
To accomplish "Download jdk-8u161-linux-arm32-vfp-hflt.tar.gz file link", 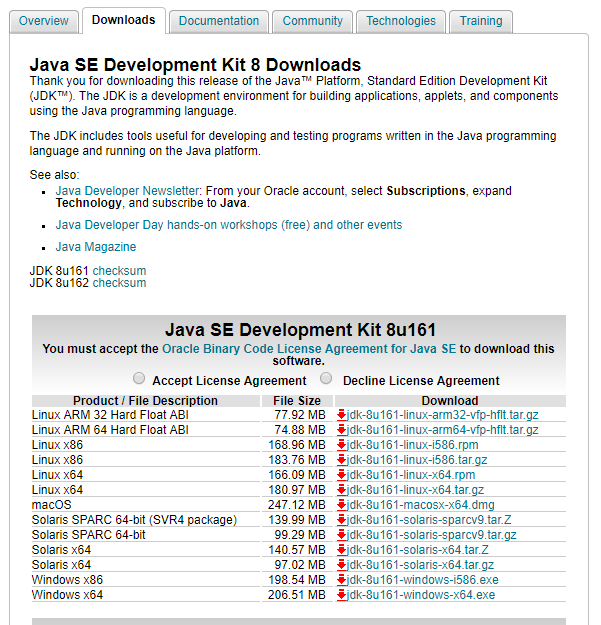I will (x=442, y=415).
